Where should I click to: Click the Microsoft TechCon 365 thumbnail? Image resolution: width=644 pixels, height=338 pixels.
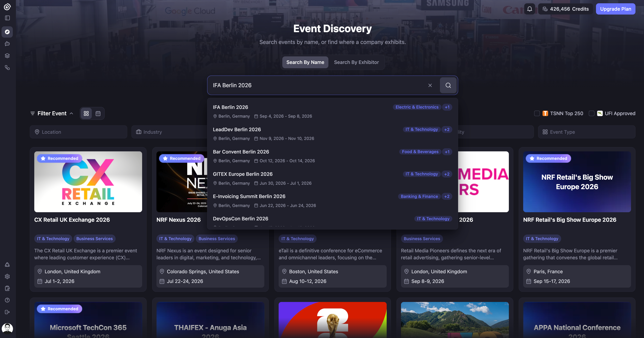[88, 320]
